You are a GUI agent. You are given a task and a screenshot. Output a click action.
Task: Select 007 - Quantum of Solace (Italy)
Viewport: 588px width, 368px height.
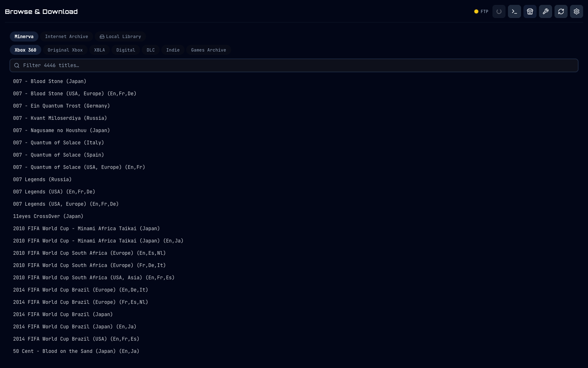(x=294, y=143)
